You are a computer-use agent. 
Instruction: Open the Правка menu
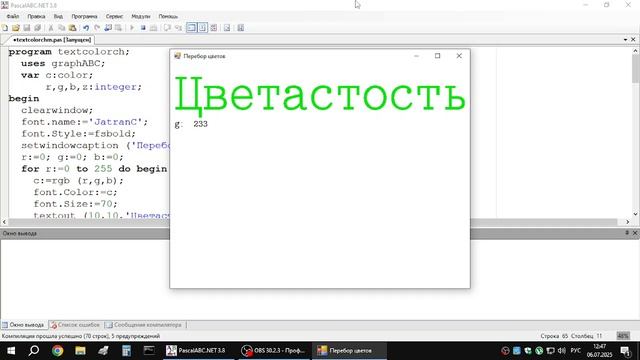click(x=36, y=16)
